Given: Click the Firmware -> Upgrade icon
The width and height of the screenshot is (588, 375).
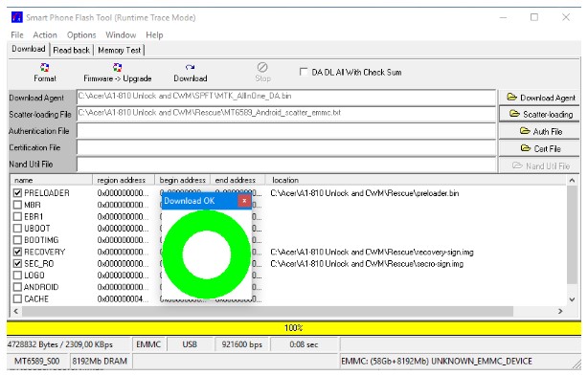Looking at the screenshot, I should [118, 68].
